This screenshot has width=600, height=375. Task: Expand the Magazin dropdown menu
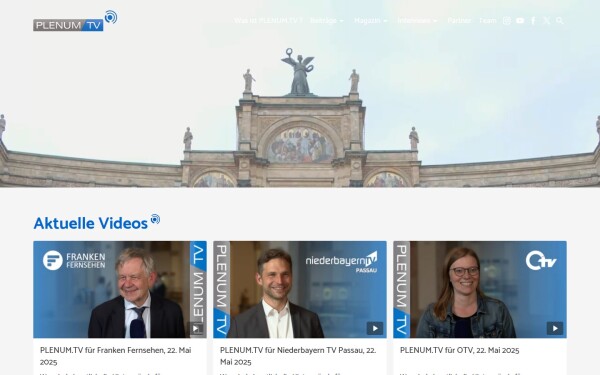(x=370, y=21)
